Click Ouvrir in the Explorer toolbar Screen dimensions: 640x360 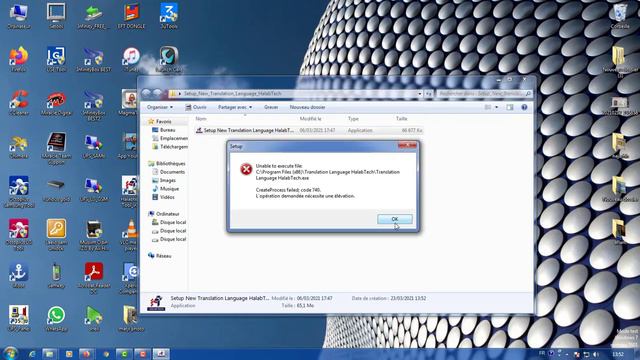[x=196, y=107]
